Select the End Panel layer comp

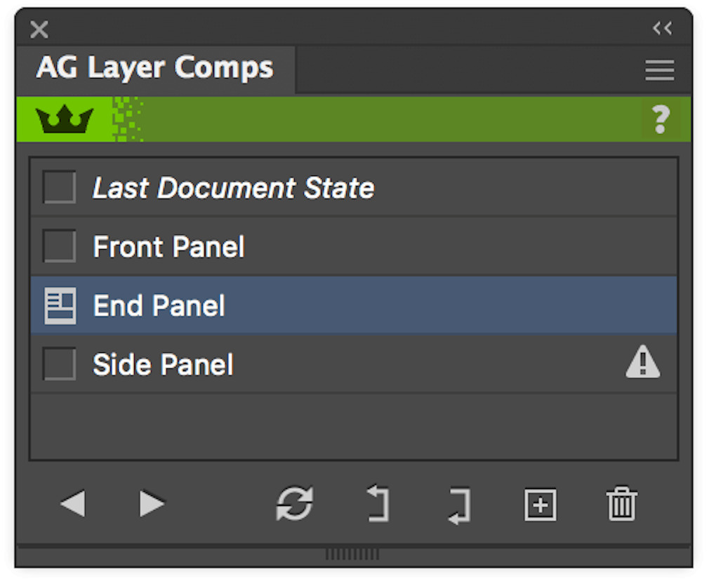[159, 305]
